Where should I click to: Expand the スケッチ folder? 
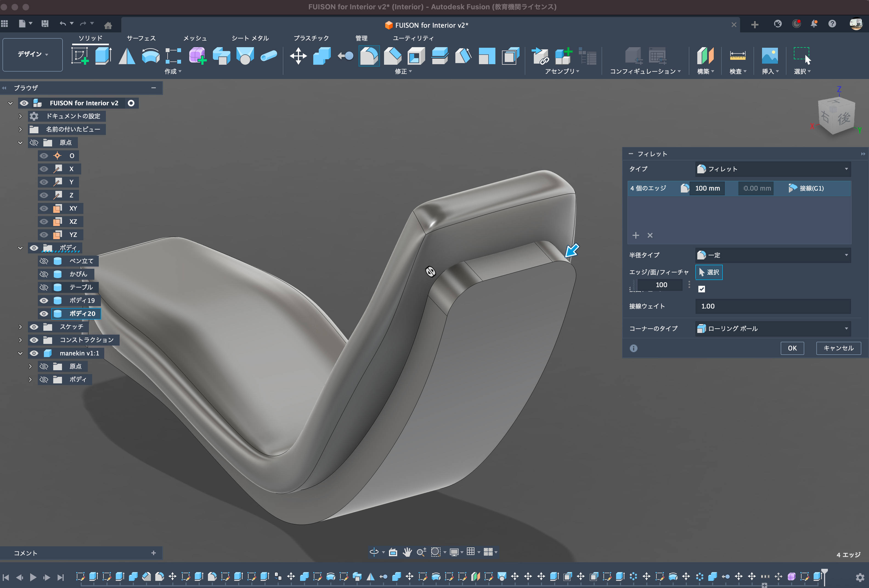click(x=20, y=327)
